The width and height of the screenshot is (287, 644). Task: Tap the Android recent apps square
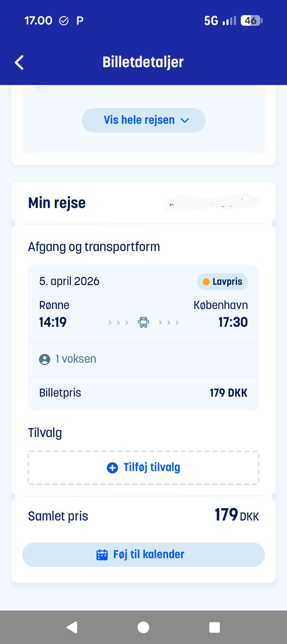coord(214,627)
